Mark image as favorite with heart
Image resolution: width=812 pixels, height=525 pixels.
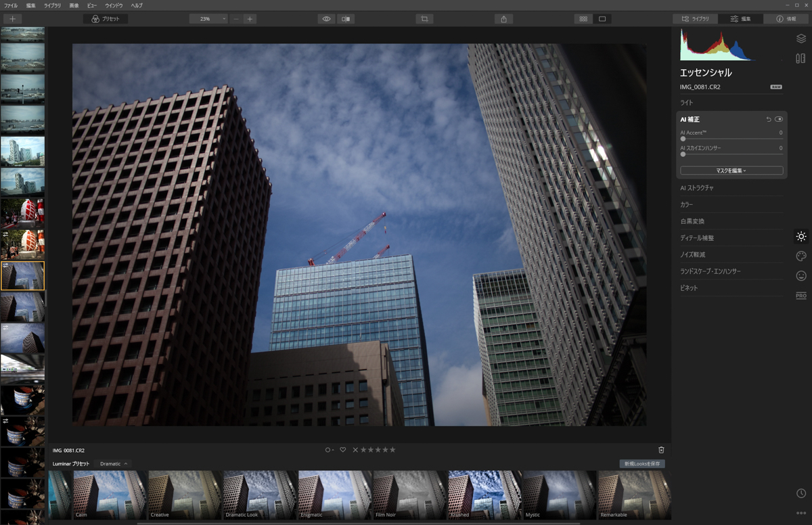click(343, 450)
